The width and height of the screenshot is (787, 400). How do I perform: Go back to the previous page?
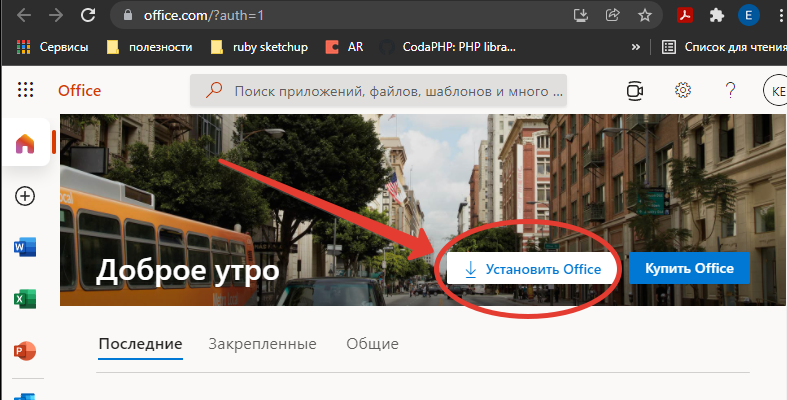point(24,16)
